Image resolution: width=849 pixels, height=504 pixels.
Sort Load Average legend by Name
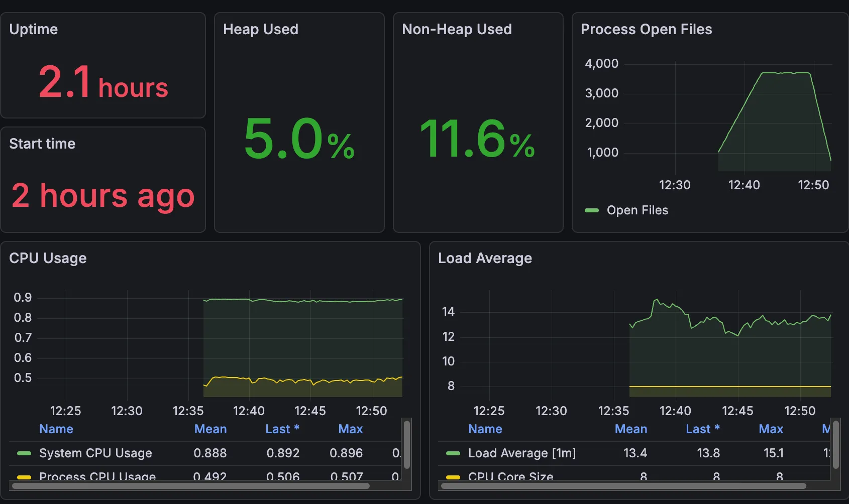pos(485,429)
